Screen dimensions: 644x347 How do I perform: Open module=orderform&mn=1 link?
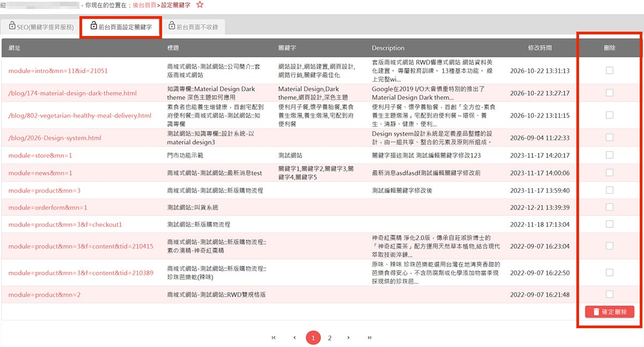[48, 207]
